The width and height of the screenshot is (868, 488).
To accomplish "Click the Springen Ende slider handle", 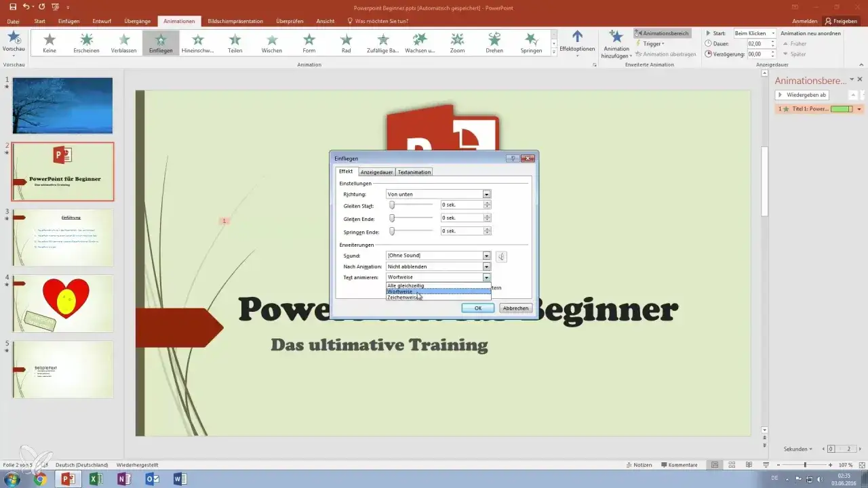I will (392, 231).
